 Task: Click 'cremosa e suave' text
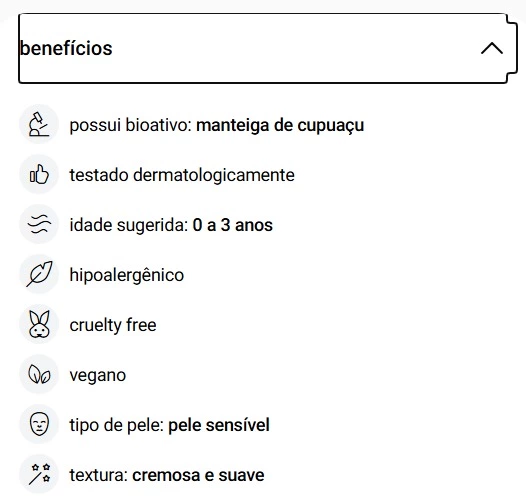tap(198, 475)
